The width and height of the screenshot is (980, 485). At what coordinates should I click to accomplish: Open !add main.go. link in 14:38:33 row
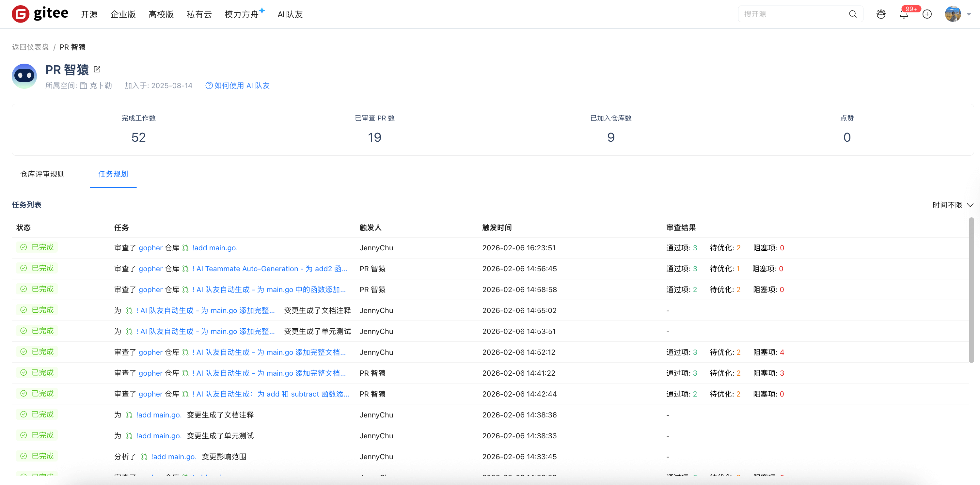coord(159,436)
